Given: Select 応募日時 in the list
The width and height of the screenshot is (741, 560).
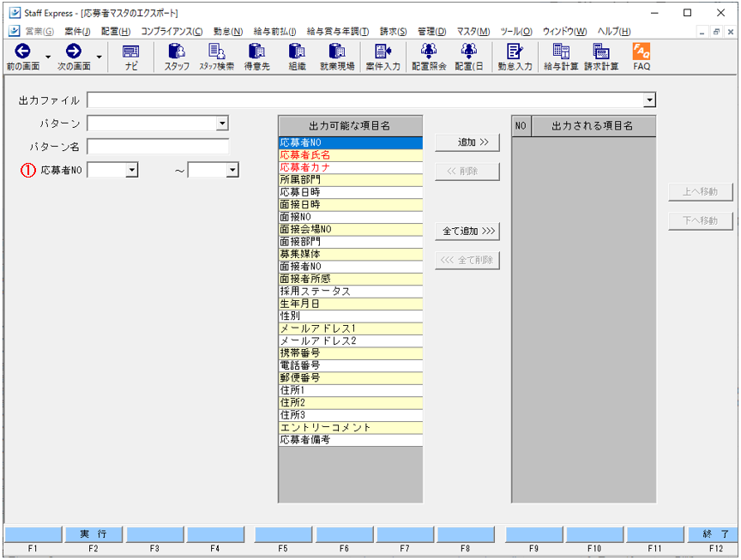Looking at the screenshot, I should [x=351, y=192].
